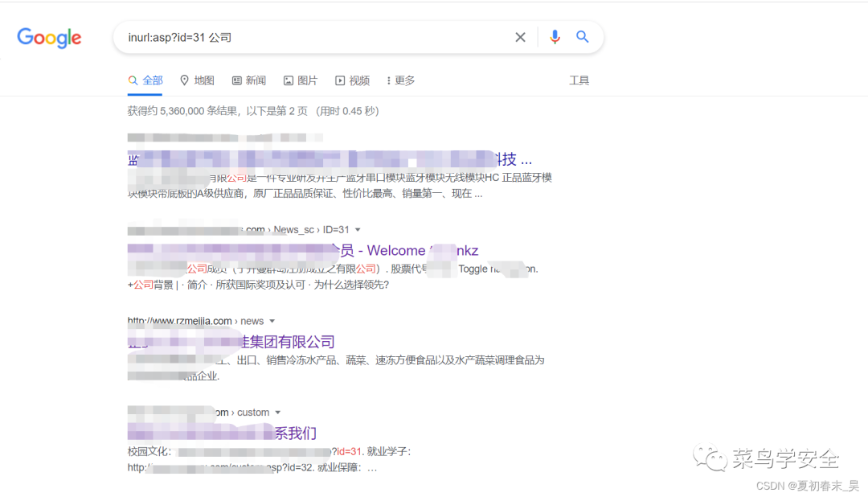
Task: Click the result count text 5,360,000 条结果
Action: pyautogui.click(x=199, y=111)
